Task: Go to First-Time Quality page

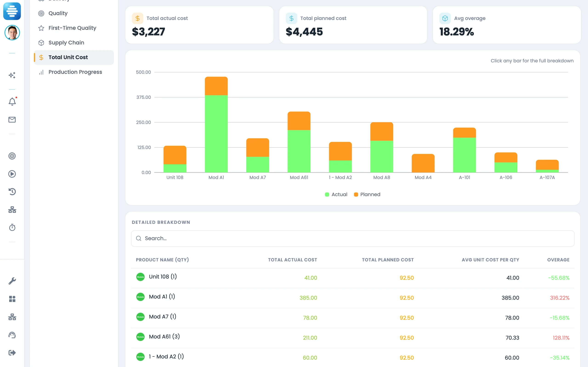Action: (74, 28)
